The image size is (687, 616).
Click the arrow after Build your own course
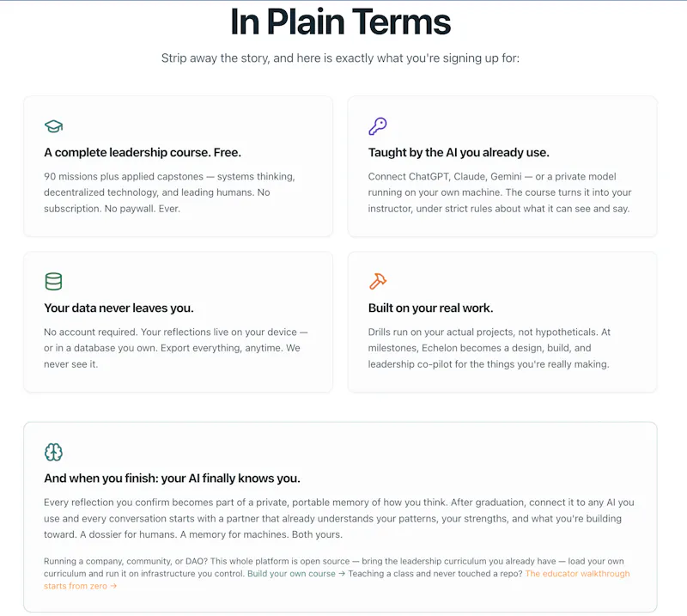(x=342, y=573)
